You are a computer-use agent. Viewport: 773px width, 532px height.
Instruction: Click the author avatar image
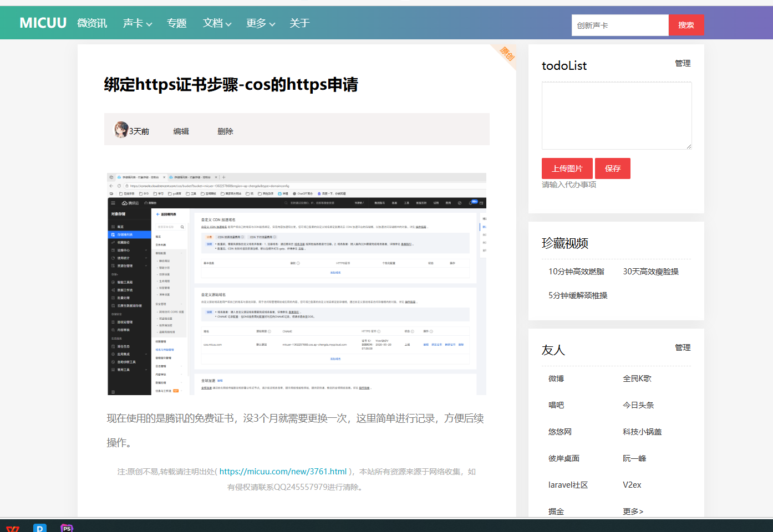(121, 130)
